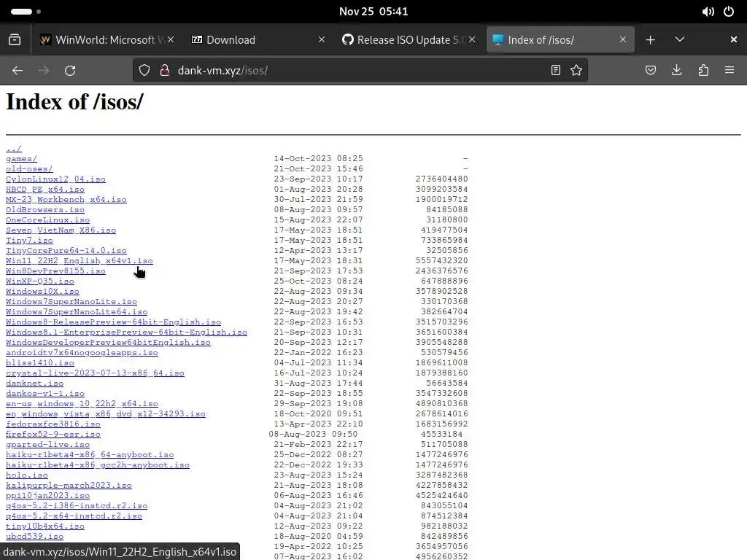The height and width of the screenshot is (560, 747).
Task: Download q4os-5.2-x64-instcd.r2.iso
Action: [x=74, y=516]
